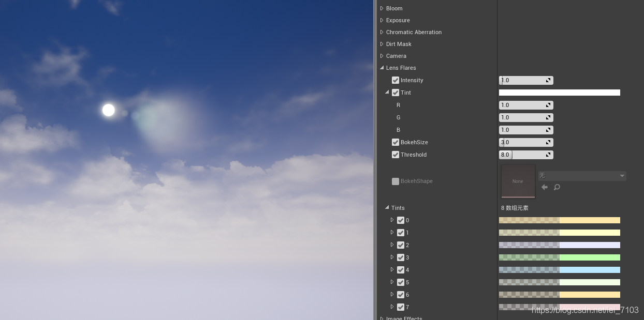Expand Tints array element 3
Viewport: 644px width, 320px height.
pos(392,257)
